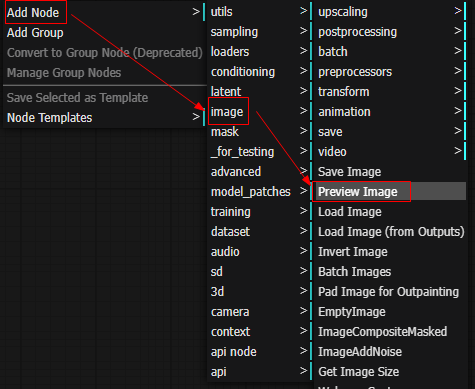This screenshot has width=475, height=389.
Task: Expand the video submenu
Action: pos(391,152)
